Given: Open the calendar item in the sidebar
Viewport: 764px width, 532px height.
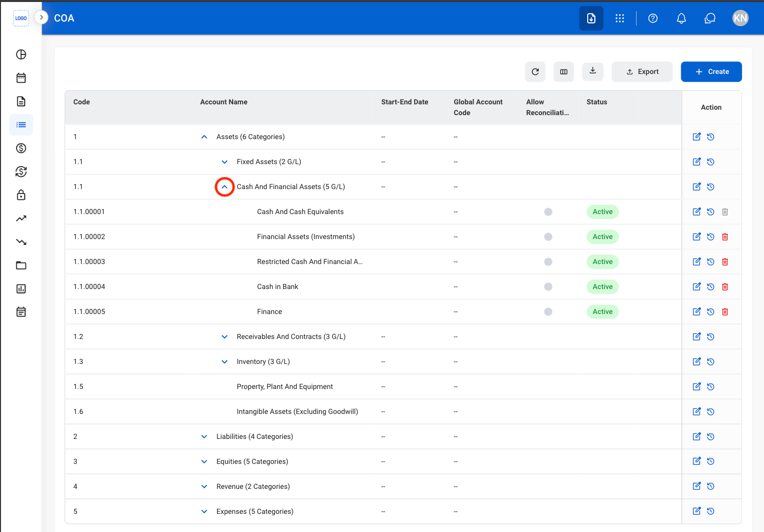Looking at the screenshot, I should click(21, 78).
